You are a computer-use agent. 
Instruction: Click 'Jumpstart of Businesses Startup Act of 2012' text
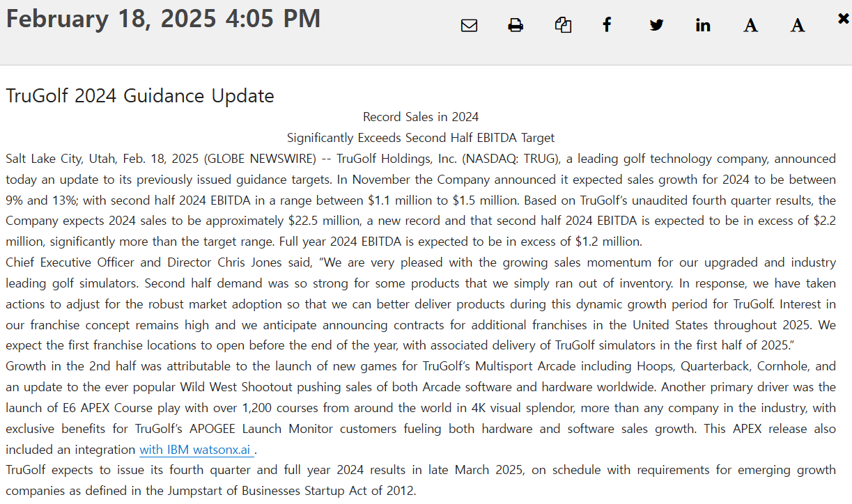293,491
